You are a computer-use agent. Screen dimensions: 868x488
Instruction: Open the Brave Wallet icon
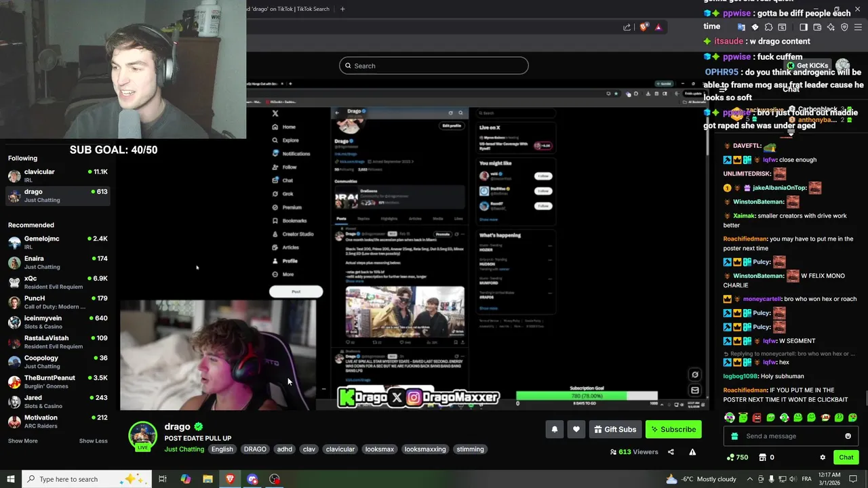pyautogui.click(x=817, y=27)
